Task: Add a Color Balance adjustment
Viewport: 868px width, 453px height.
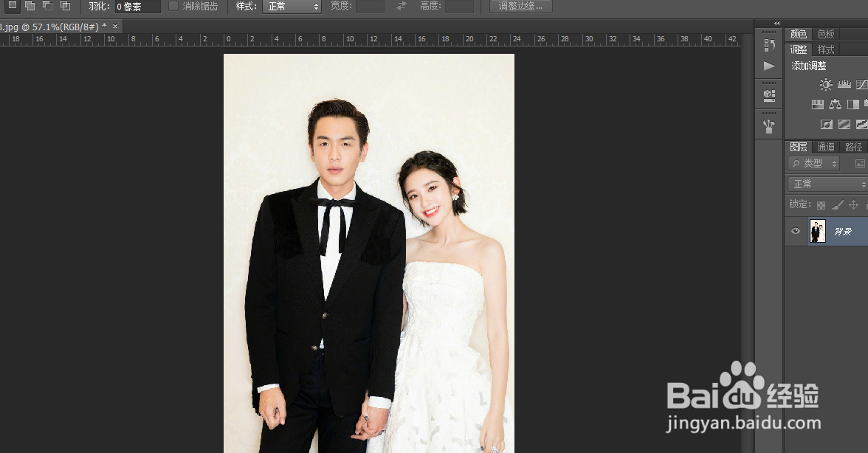Action: pos(836,104)
